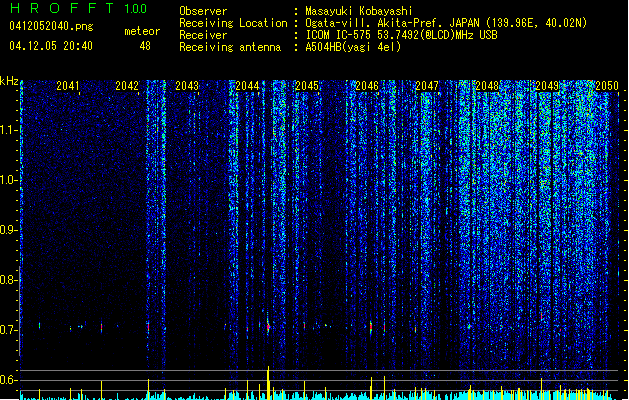629x400 pixels.
Task: Click the 0.6 frequency axis label
Action: click(8, 380)
